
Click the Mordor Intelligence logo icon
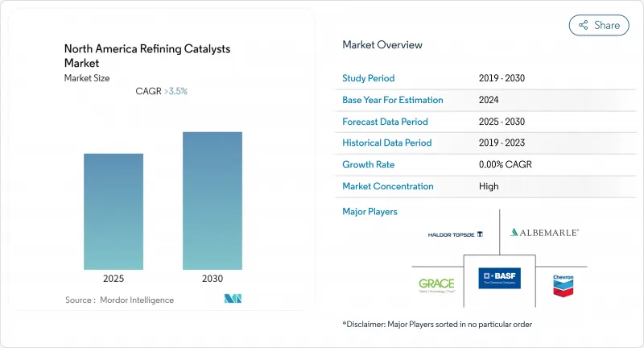(233, 299)
